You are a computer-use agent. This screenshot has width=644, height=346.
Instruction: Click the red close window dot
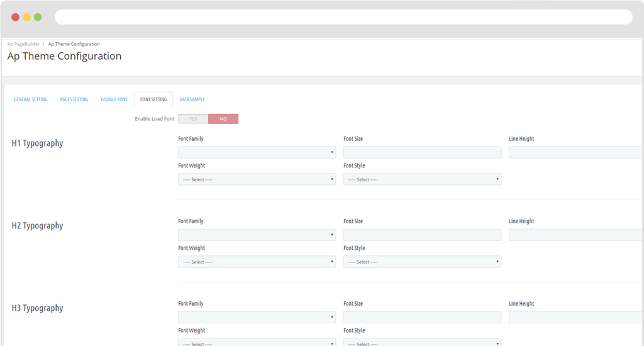click(15, 17)
